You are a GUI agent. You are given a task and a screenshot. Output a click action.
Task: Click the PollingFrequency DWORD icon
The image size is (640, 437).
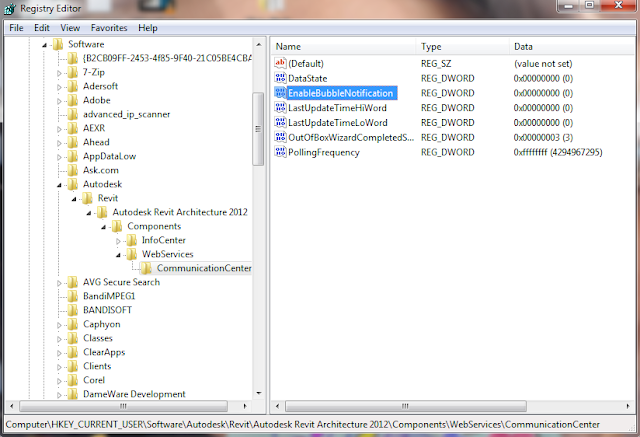pyautogui.click(x=280, y=152)
